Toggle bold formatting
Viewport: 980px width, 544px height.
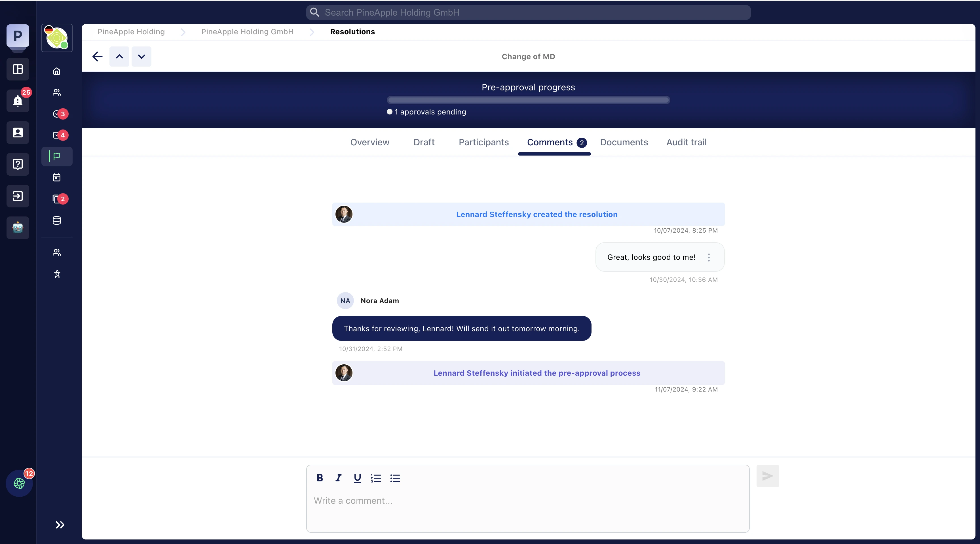point(320,478)
